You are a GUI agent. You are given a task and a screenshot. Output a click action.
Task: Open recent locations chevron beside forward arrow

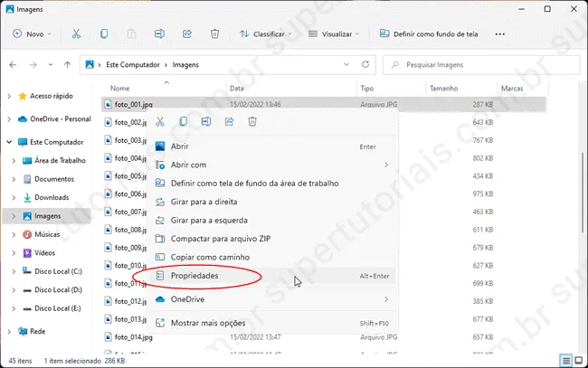(x=51, y=65)
